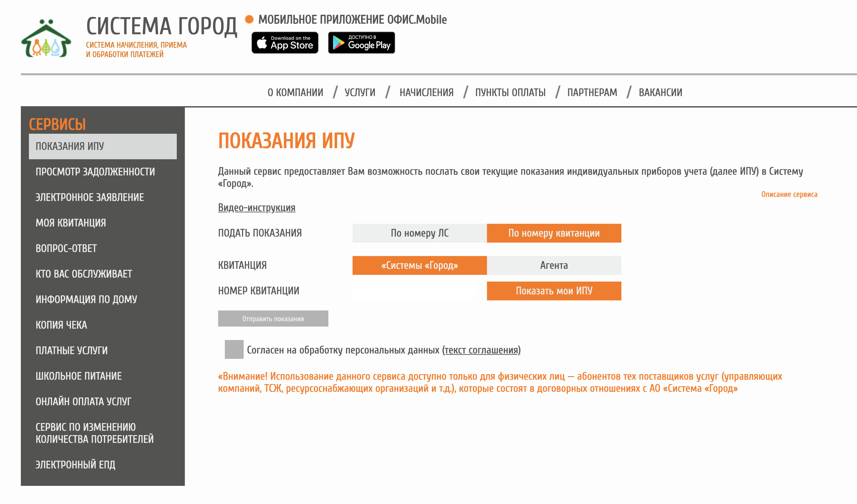The height and width of the screenshot is (504, 857).
Task: Click По номеру квитанции submission icon
Action: click(x=553, y=233)
